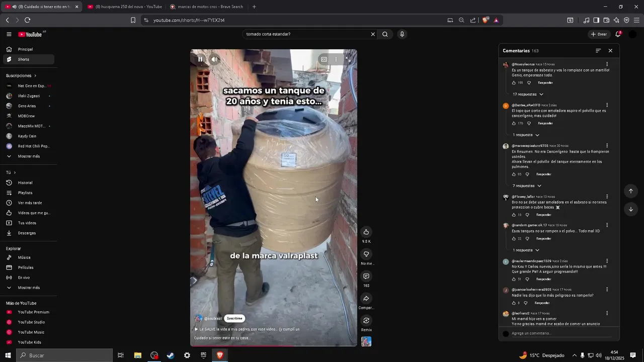Like the comment with 199 likes
This screenshot has width=644, height=362.
(x=514, y=83)
